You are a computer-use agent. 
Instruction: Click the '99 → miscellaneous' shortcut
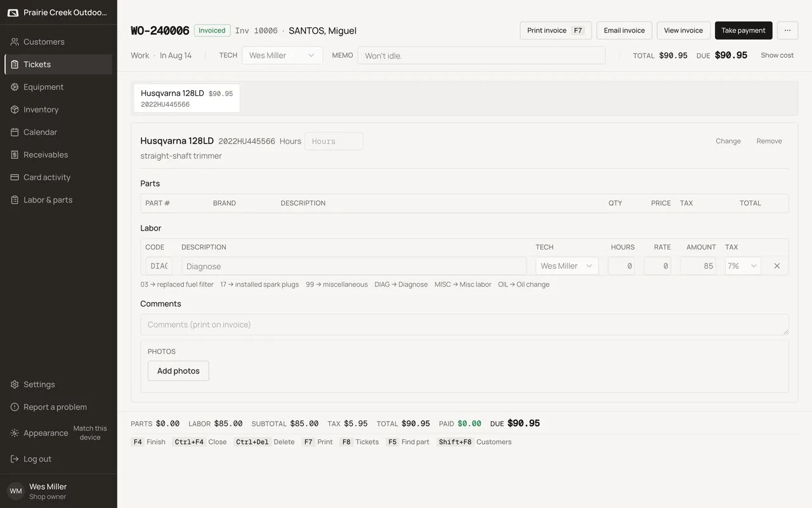(337, 284)
